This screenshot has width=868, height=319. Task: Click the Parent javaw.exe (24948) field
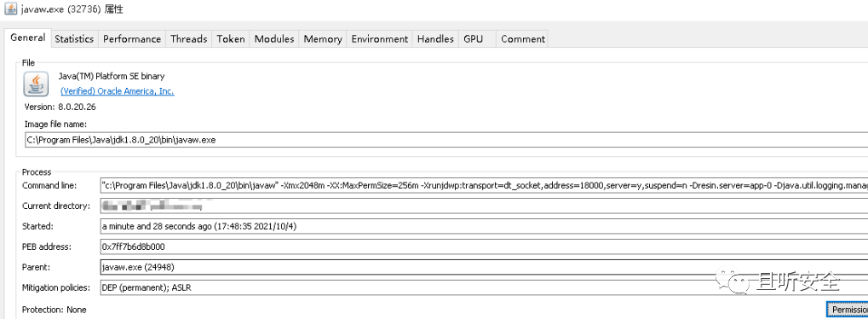point(484,267)
